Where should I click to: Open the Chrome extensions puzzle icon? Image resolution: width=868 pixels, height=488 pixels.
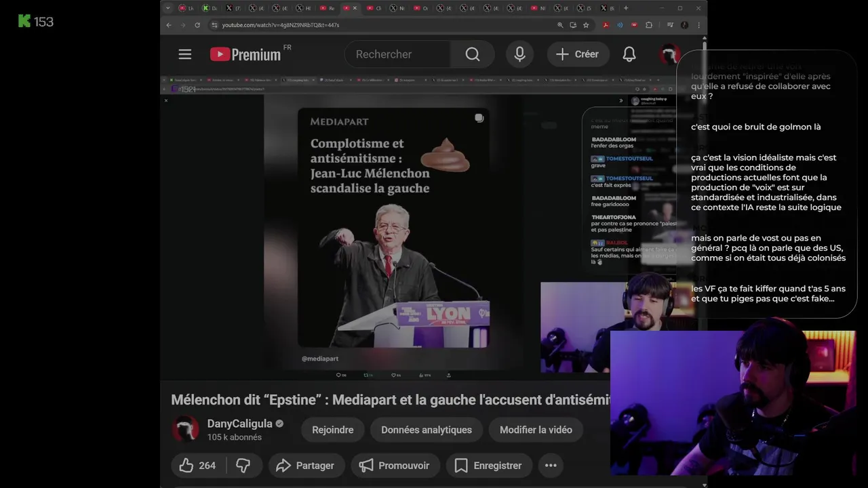click(649, 25)
